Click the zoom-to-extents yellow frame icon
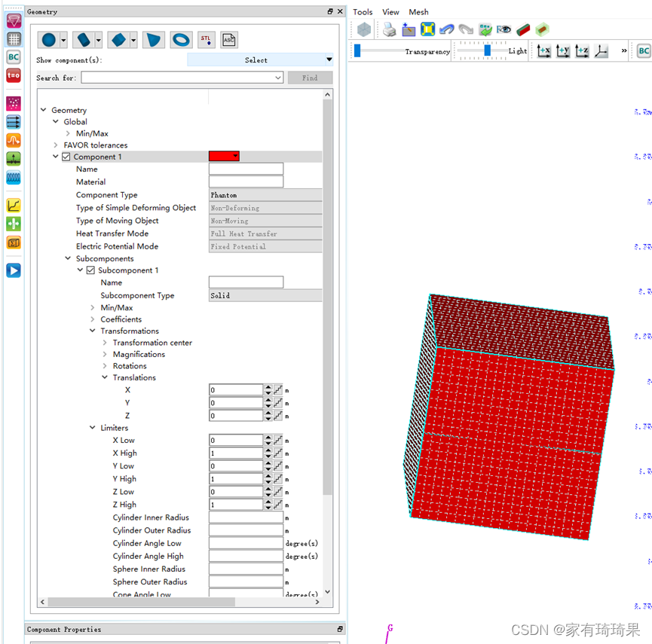This screenshot has width=652, height=644. (x=427, y=29)
